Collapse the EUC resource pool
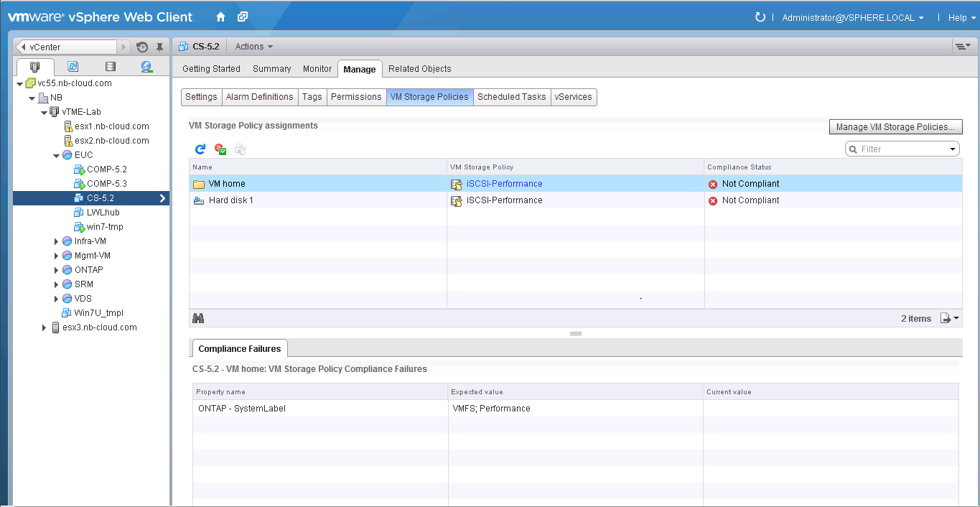Image resolution: width=980 pixels, height=507 pixels. click(56, 155)
